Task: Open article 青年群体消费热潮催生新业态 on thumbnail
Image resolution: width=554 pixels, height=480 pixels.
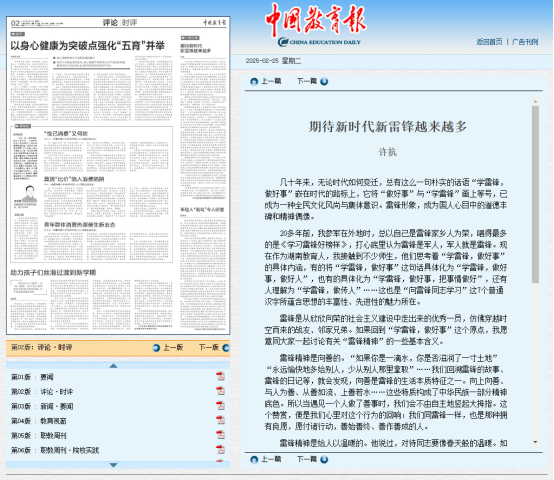Action: click(x=79, y=225)
